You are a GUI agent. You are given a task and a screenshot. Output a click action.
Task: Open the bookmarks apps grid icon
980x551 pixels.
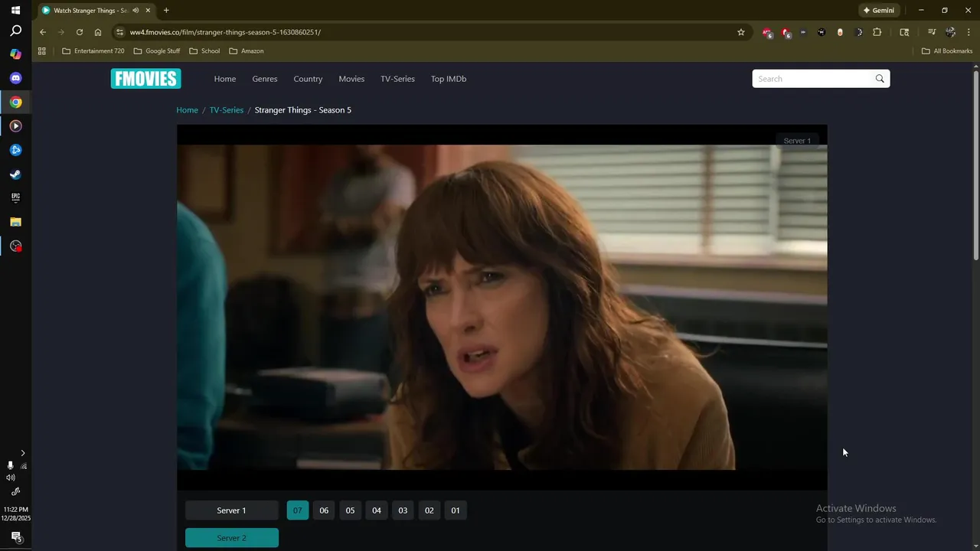click(x=42, y=51)
